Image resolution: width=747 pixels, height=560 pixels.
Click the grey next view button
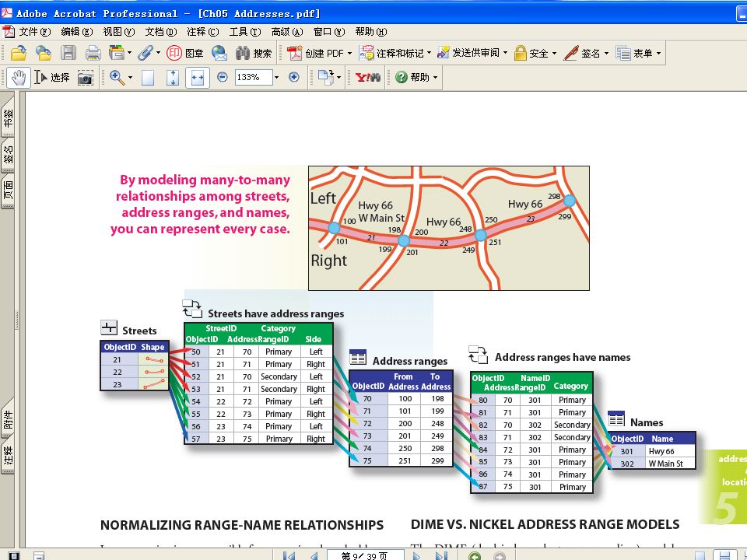click(x=500, y=555)
